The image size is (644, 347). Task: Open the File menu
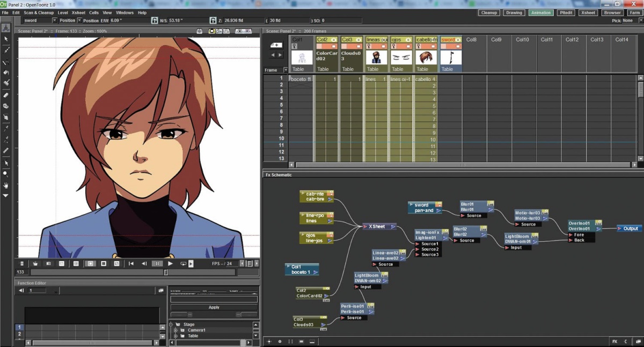tap(5, 12)
